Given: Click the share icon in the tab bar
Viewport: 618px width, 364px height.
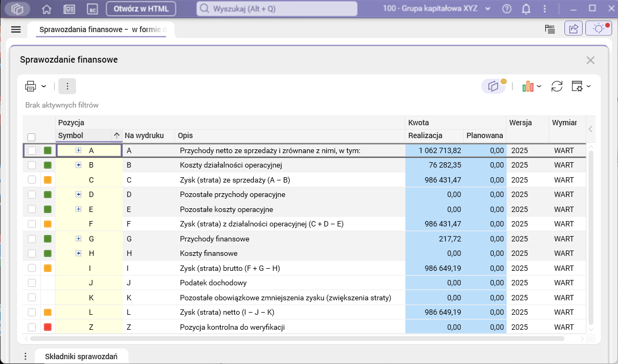Looking at the screenshot, I should [574, 29].
